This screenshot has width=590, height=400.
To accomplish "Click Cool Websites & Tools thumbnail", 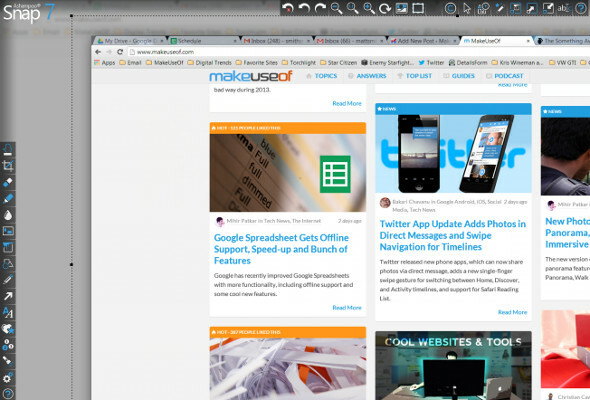I will point(453,365).
